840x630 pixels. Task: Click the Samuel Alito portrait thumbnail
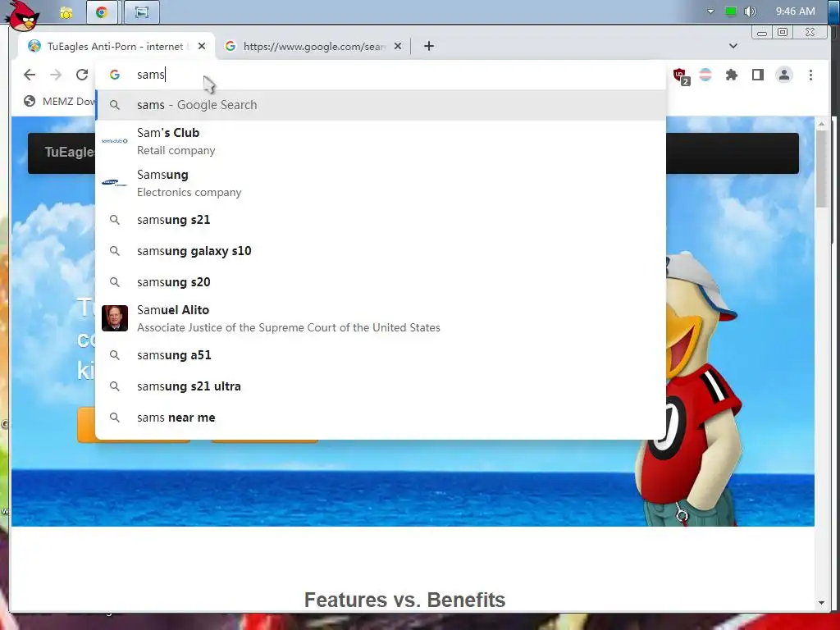point(115,318)
